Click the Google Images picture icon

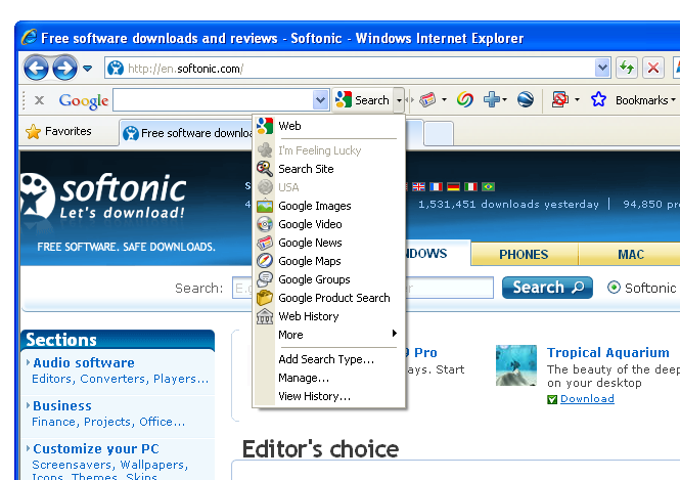tap(265, 206)
